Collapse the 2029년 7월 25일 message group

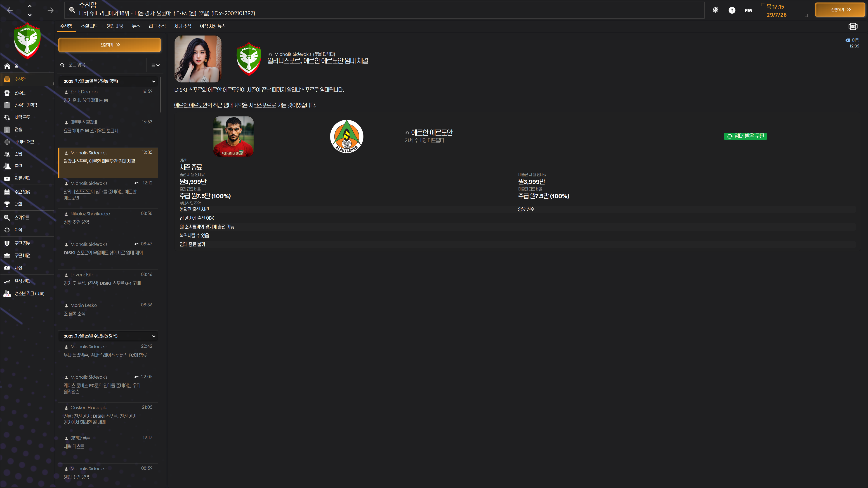coord(154,336)
